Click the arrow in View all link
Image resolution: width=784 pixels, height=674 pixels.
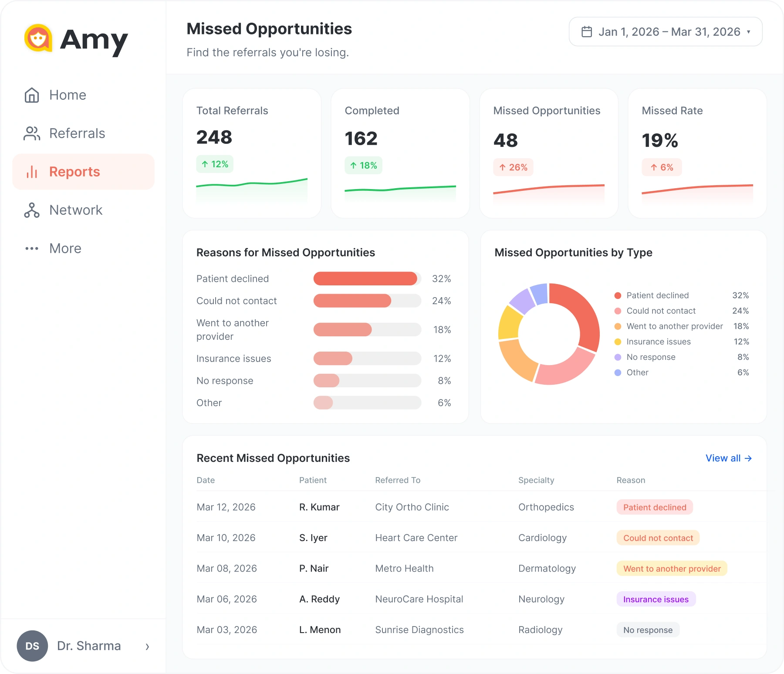pos(748,458)
